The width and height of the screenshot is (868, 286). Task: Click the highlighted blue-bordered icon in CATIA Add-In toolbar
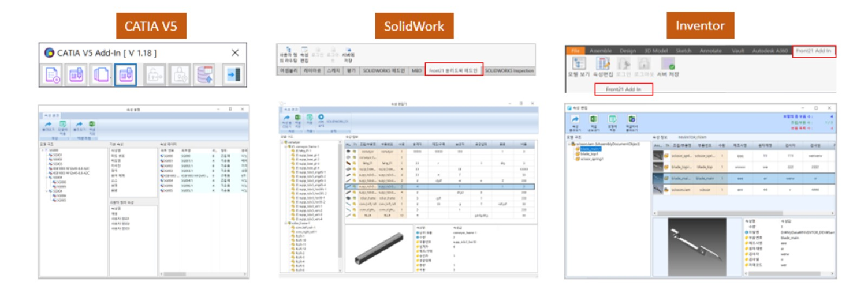(x=125, y=75)
